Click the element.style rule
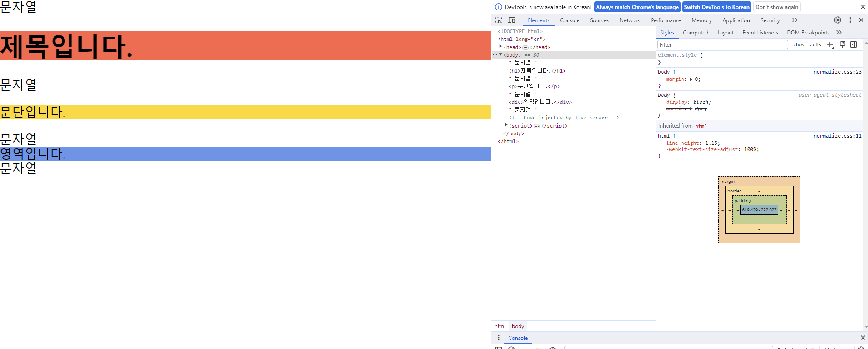This screenshot has height=349, width=868. tap(677, 55)
